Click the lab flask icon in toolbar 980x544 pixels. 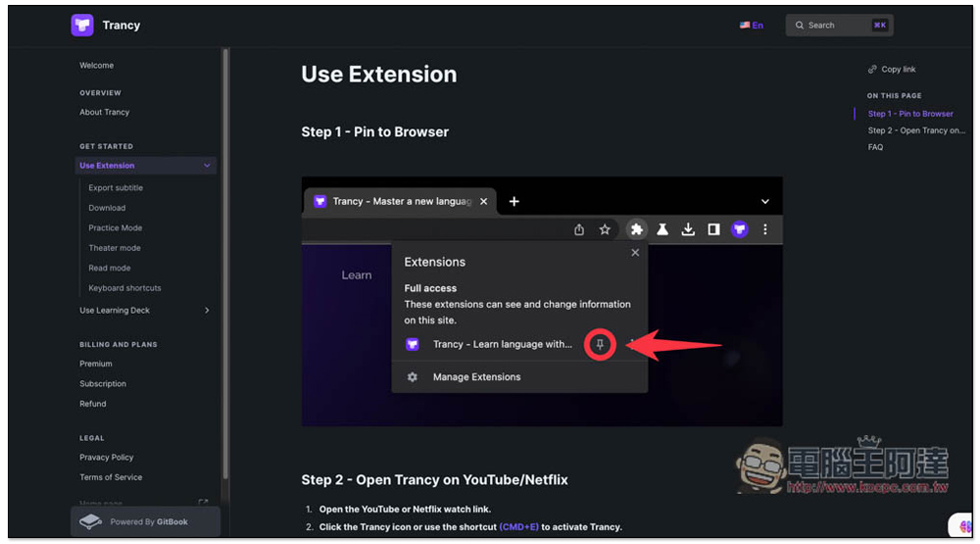pyautogui.click(x=662, y=229)
